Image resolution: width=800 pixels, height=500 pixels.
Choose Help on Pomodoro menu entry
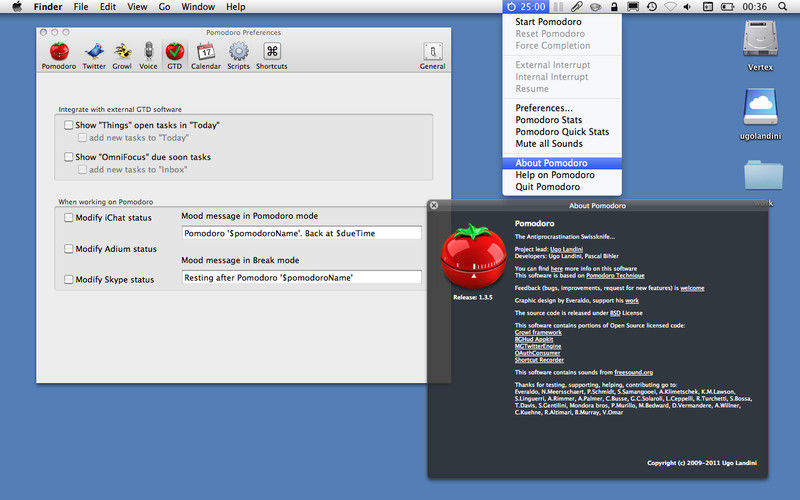click(562, 175)
